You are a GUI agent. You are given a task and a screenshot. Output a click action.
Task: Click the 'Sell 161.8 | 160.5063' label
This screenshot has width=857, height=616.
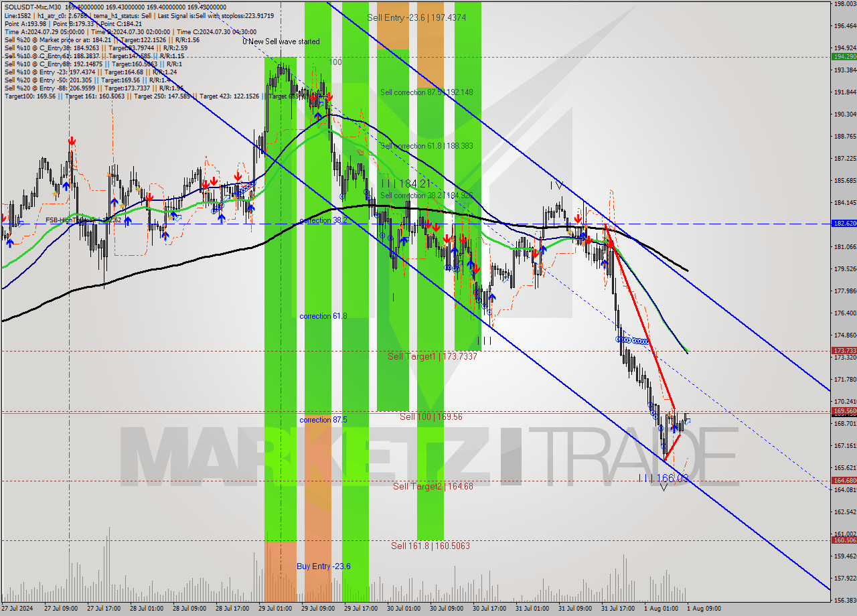click(431, 546)
